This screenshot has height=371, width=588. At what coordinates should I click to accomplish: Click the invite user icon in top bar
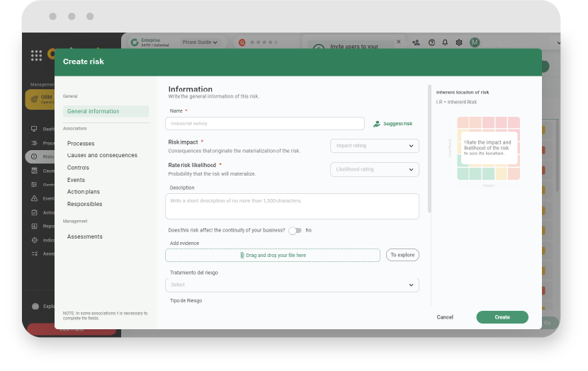point(416,42)
